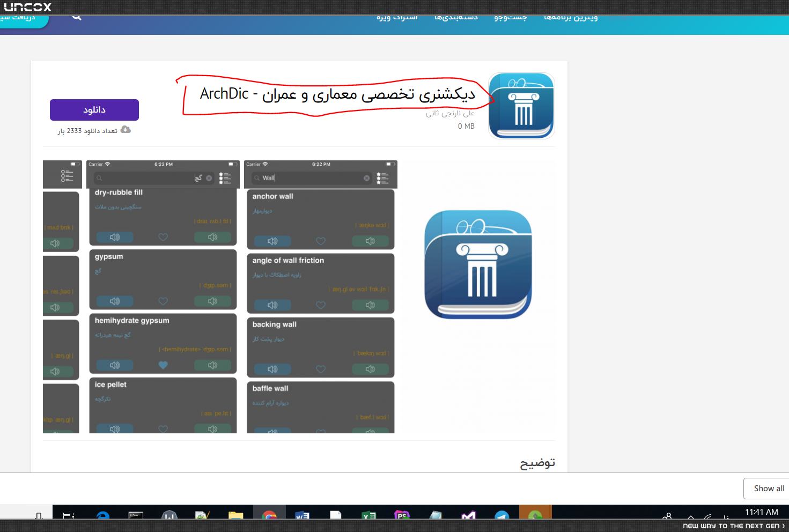
Task: Click the گچ search input field
Action: [x=154, y=178]
